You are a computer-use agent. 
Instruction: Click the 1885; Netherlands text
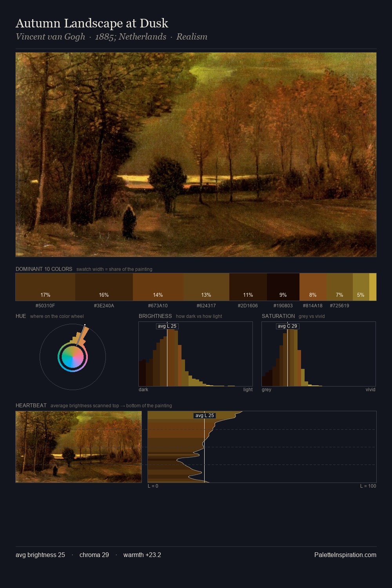(131, 36)
